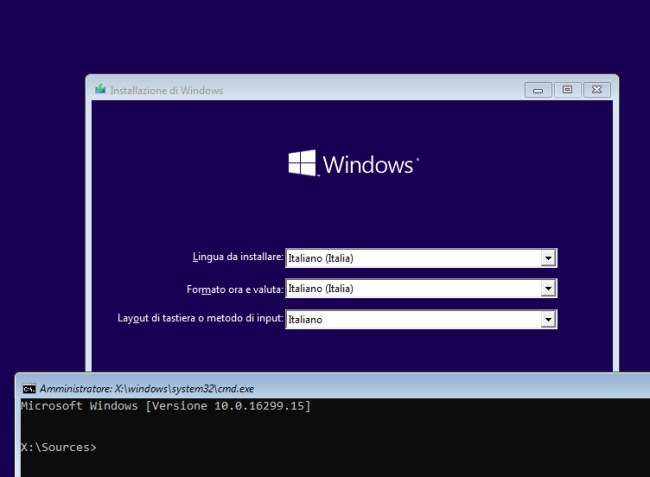Click the cmd.exe window icon
This screenshot has width=650, height=477.
(x=29, y=389)
